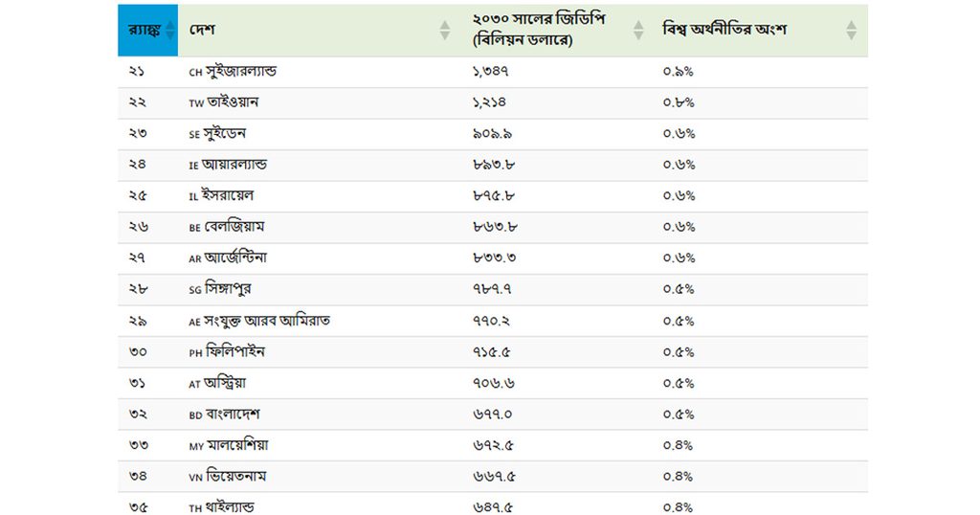
Task: Select the ইসরায়েল row
Action: point(493,195)
